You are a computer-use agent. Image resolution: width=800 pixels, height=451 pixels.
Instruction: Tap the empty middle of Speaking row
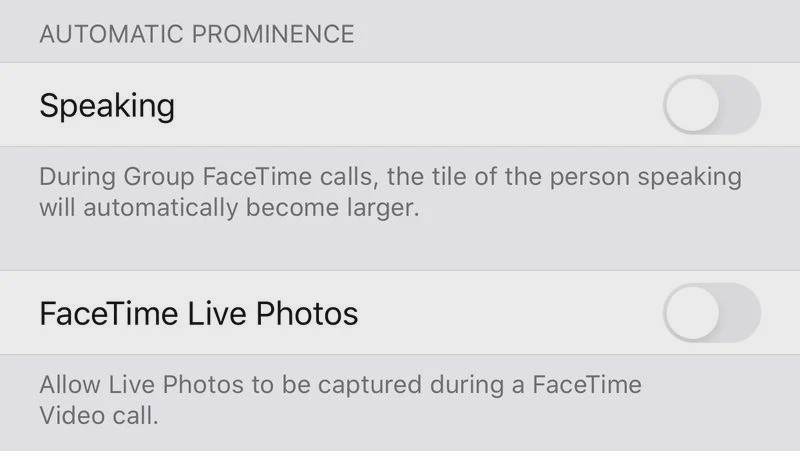tap(418, 105)
